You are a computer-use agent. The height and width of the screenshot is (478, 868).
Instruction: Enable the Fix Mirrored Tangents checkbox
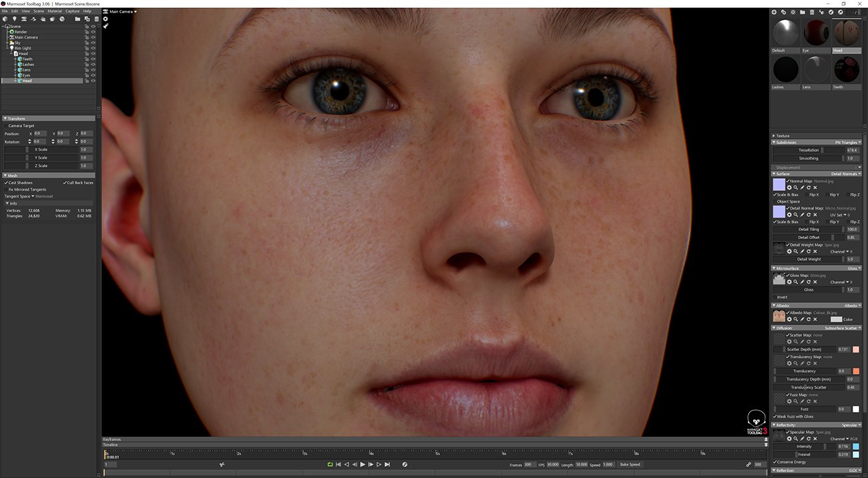tap(6, 189)
